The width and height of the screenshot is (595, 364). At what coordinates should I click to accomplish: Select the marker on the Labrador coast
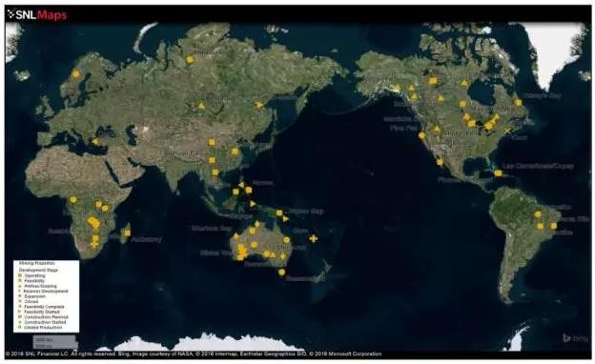pos(518,102)
